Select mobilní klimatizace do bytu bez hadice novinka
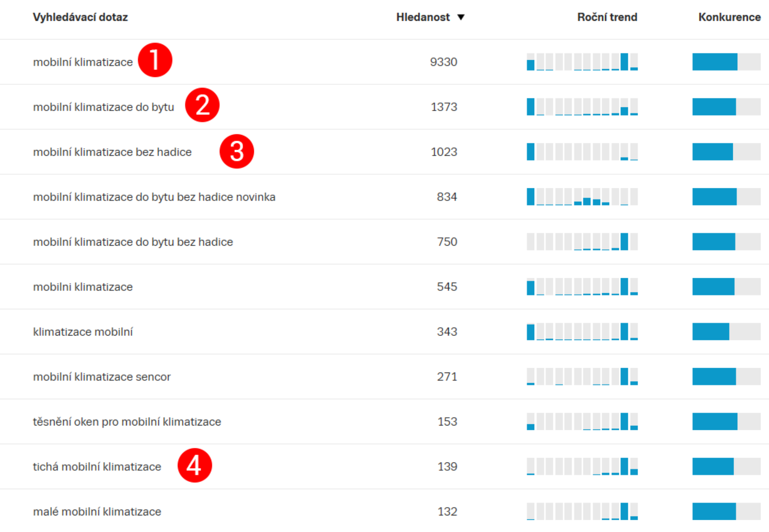769x532 pixels. click(154, 197)
